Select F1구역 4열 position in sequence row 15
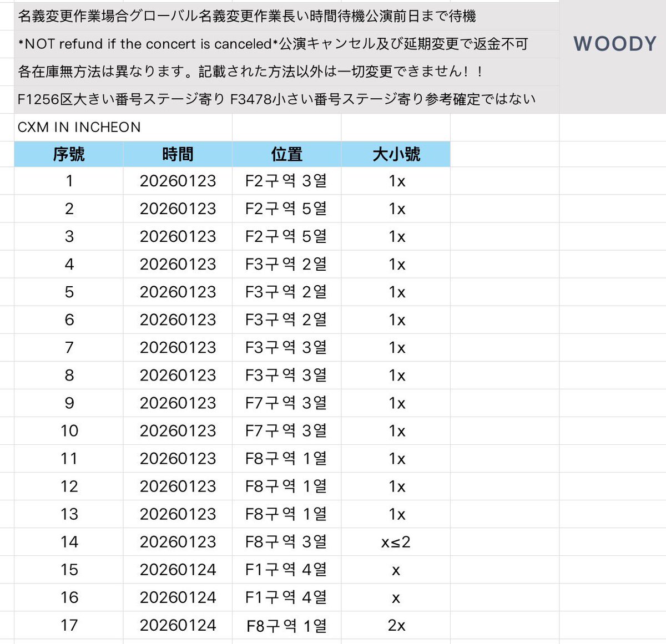 (x=286, y=569)
